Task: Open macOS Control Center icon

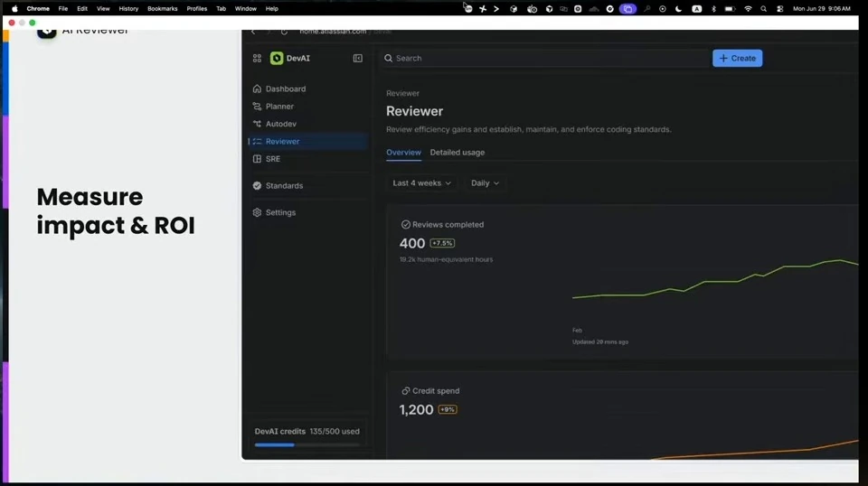Action: 779,9
